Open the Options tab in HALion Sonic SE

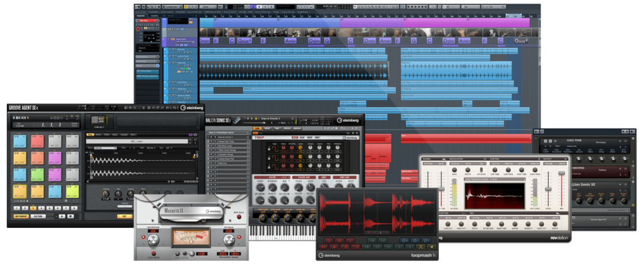click(297, 129)
